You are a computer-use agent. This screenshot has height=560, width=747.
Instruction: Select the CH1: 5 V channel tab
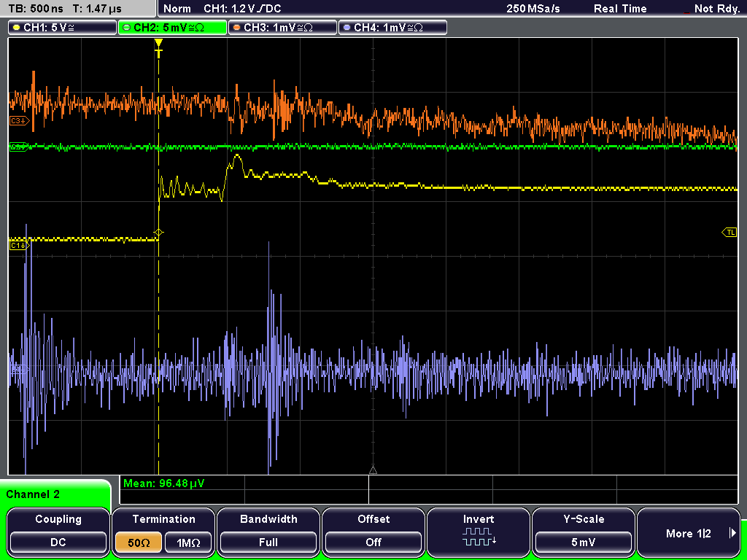click(x=63, y=28)
